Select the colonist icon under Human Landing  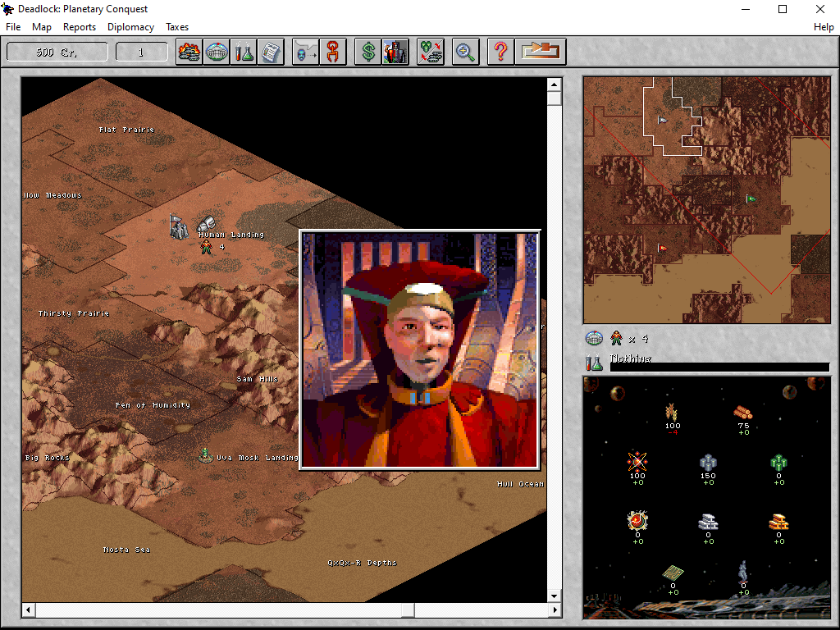click(206, 247)
